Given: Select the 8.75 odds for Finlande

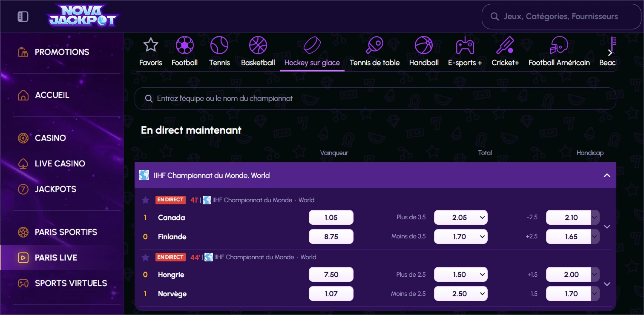Looking at the screenshot, I should pos(331,236).
